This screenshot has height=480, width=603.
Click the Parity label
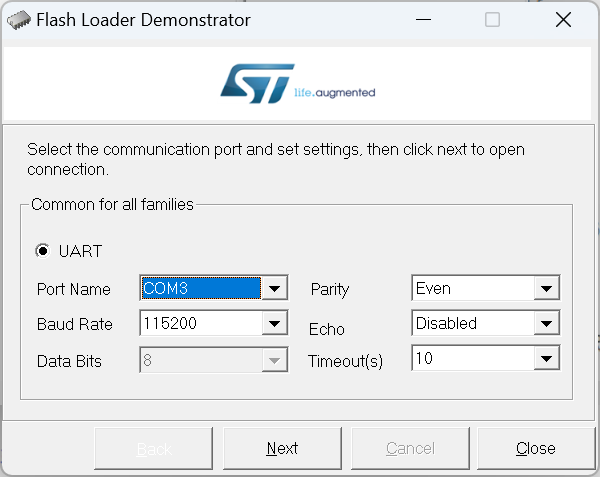pyautogui.click(x=330, y=290)
